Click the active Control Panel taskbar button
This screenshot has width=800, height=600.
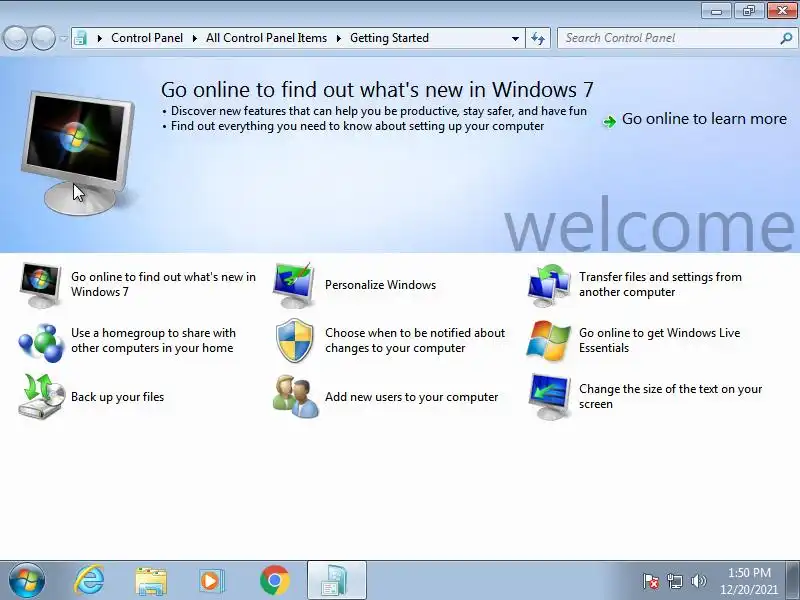337,580
